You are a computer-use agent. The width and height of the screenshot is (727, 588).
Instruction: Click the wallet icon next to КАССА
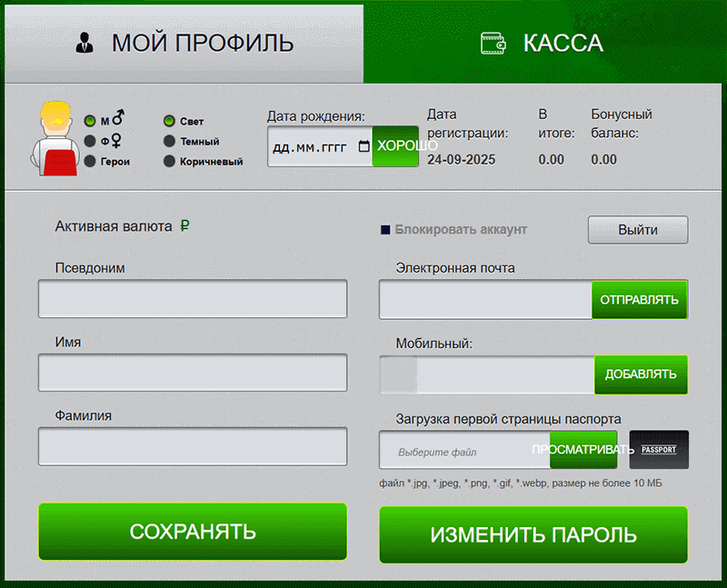[493, 42]
